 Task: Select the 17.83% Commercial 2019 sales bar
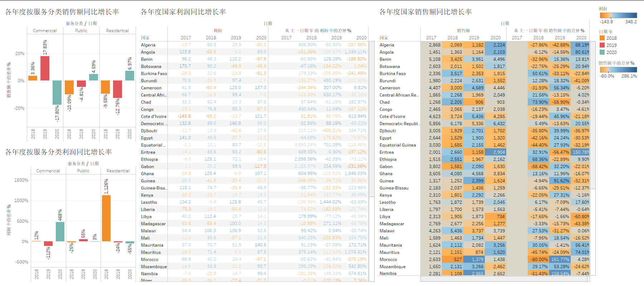(45, 68)
